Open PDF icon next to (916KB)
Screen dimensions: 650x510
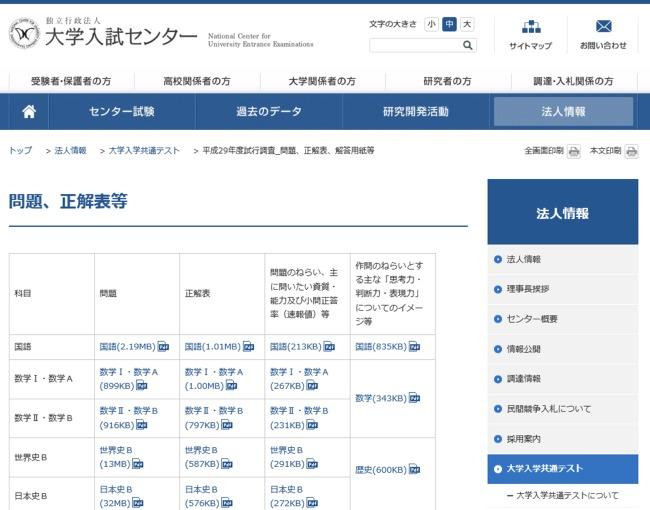142,425
